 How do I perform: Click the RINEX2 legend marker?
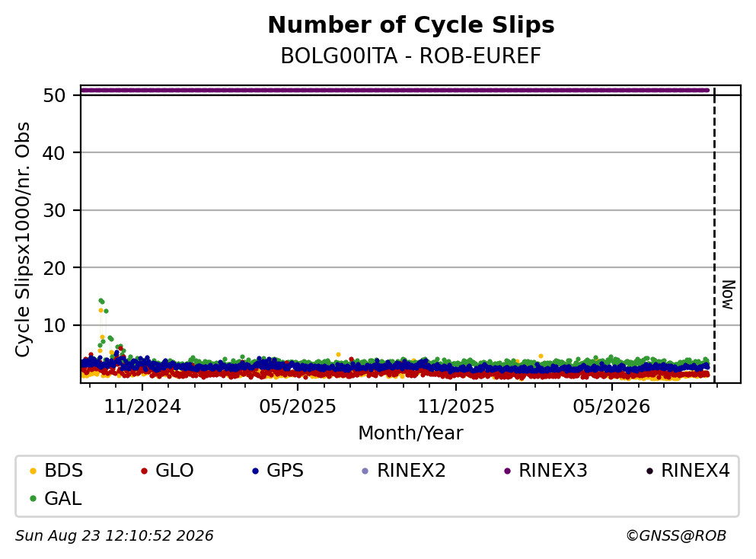pos(365,471)
